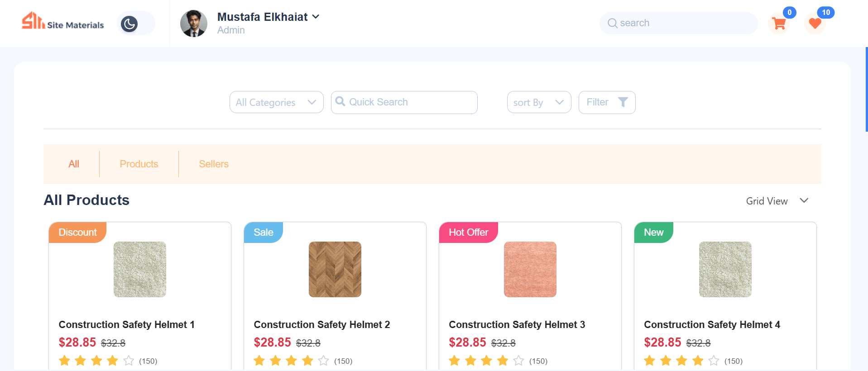Focus the Quick Search input field
Screen dimensions: 868x371
[410, 102]
